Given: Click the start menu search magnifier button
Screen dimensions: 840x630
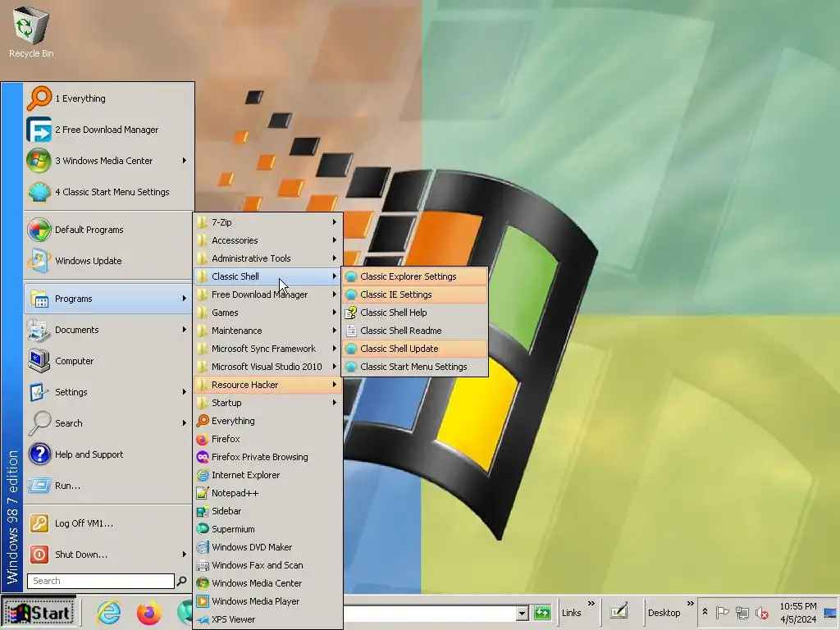Looking at the screenshot, I should click(x=181, y=581).
